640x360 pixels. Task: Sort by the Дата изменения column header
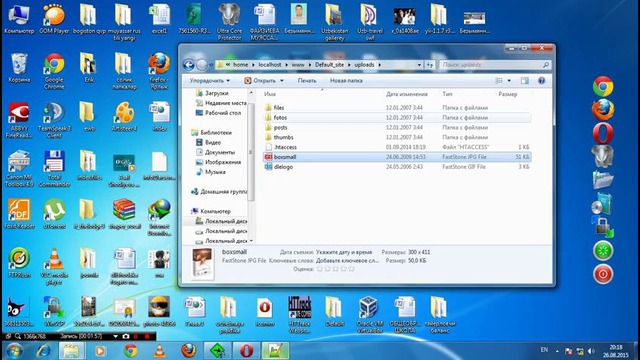[407, 94]
